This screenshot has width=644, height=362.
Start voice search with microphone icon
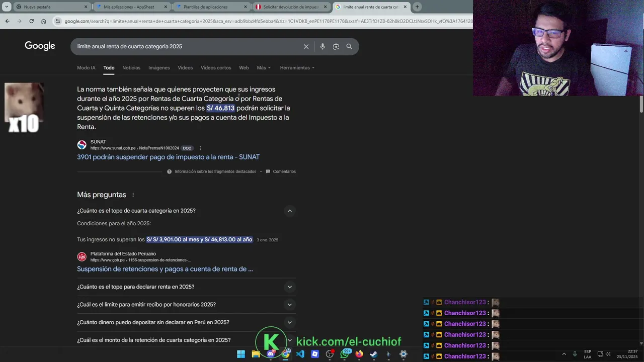[x=323, y=46]
